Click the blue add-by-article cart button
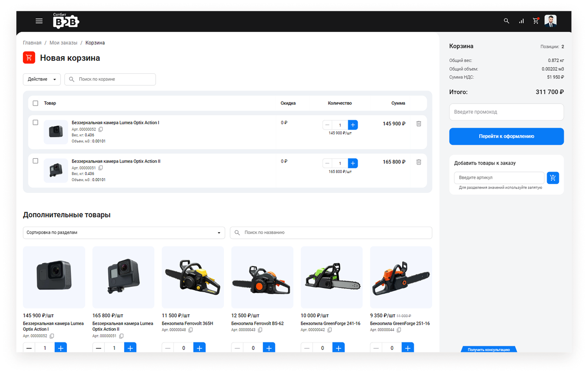588x374 pixels. (x=553, y=178)
